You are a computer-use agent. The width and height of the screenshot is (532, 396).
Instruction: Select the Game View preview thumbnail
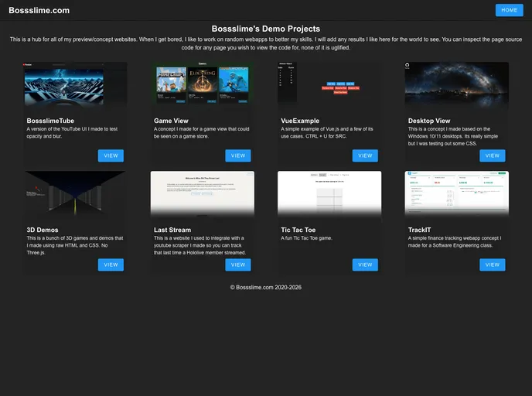(202, 84)
